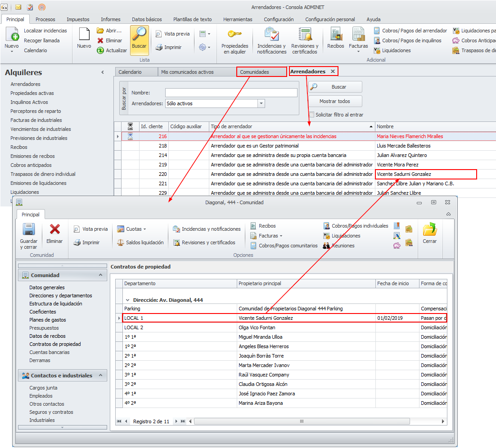Open Propiedades en alquiler key icon
The image size is (496, 448).
(234, 34)
